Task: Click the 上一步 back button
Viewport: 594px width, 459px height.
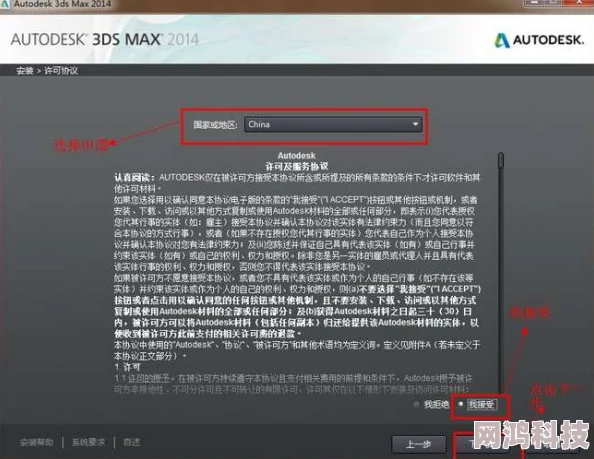Action: (418, 444)
